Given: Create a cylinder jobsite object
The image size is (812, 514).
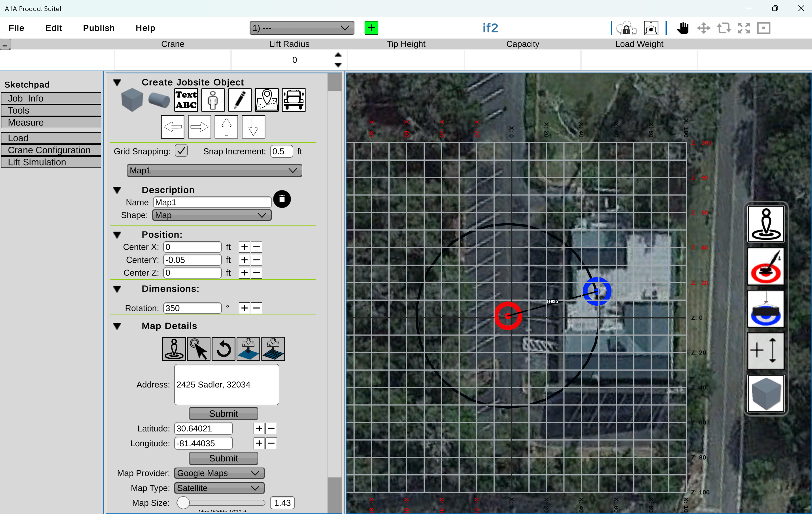Looking at the screenshot, I should 159,100.
